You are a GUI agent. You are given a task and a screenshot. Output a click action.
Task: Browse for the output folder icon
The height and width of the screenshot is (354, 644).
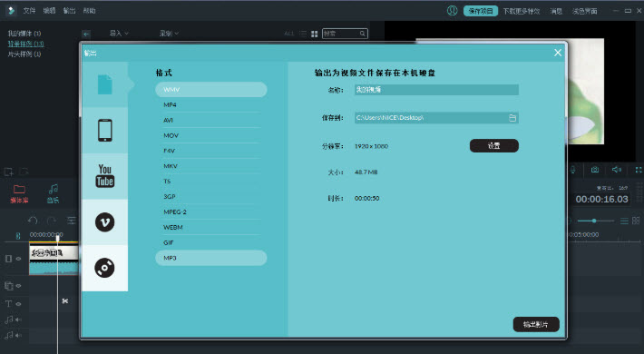[x=512, y=118]
